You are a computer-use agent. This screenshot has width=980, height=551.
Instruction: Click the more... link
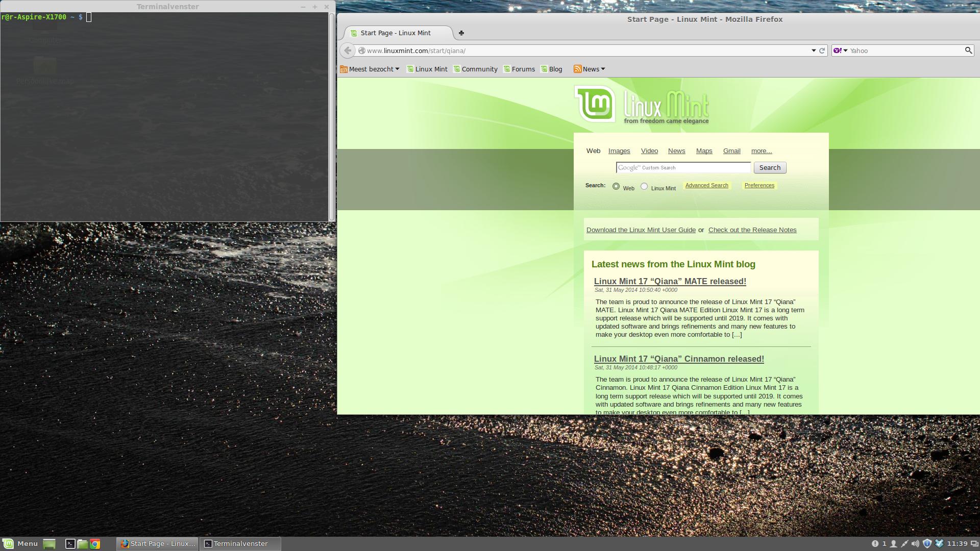762,151
